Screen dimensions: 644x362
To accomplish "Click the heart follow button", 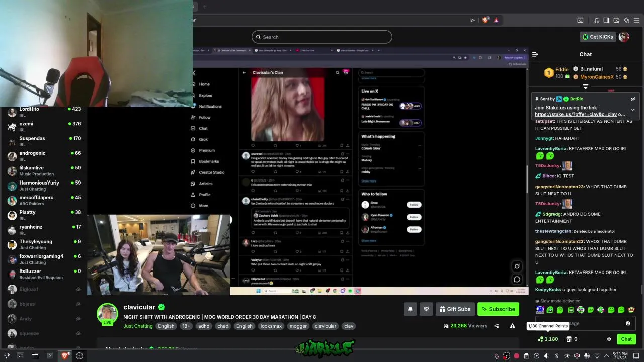I will click(426, 309).
